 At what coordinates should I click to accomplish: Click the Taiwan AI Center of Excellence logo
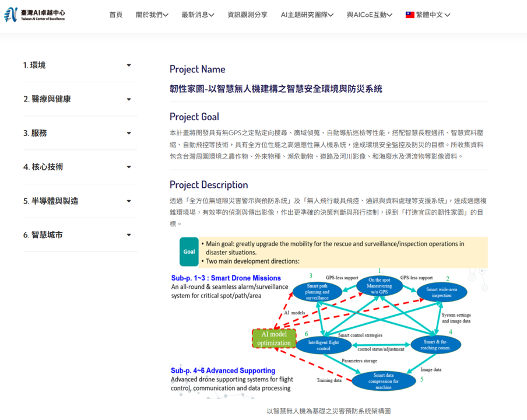tap(34, 15)
